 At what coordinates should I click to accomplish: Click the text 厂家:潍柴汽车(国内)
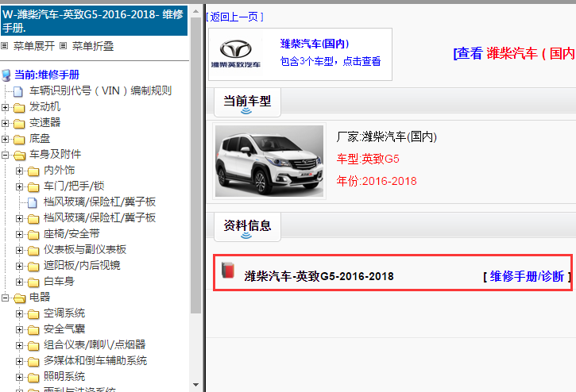pyautogui.click(x=386, y=137)
